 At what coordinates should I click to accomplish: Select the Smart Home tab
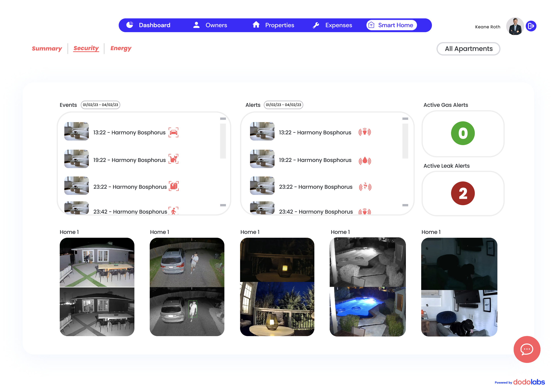391,25
